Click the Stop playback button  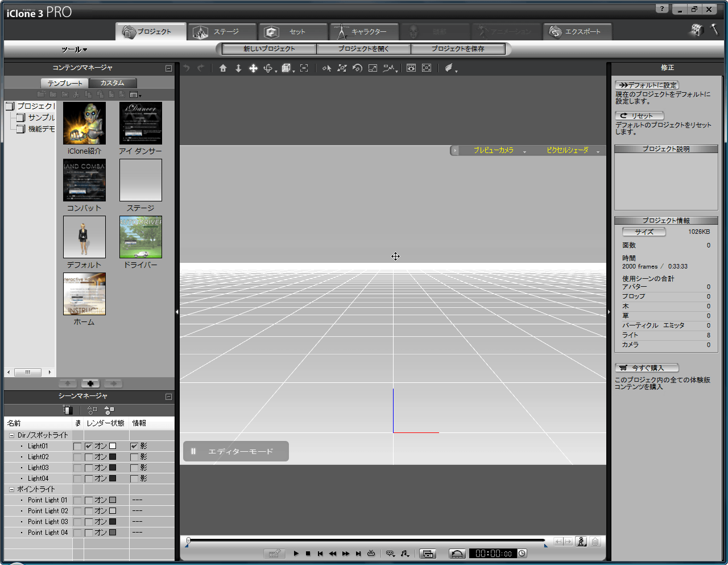tap(308, 554)
